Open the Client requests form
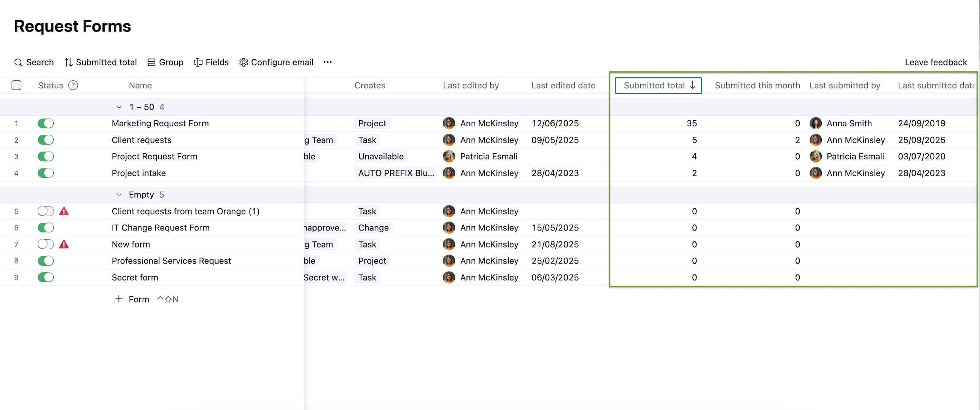 [142, 140]
